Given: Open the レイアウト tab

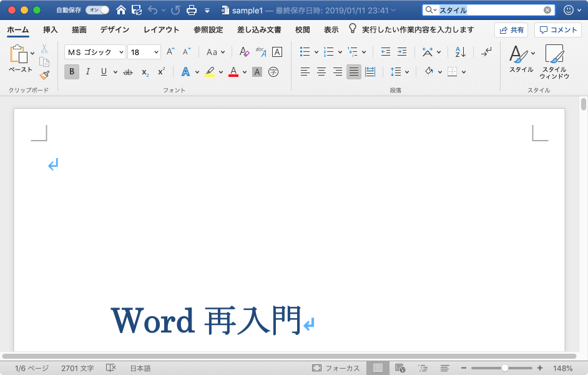Looking at the screenshot, I should click(162, 29).
